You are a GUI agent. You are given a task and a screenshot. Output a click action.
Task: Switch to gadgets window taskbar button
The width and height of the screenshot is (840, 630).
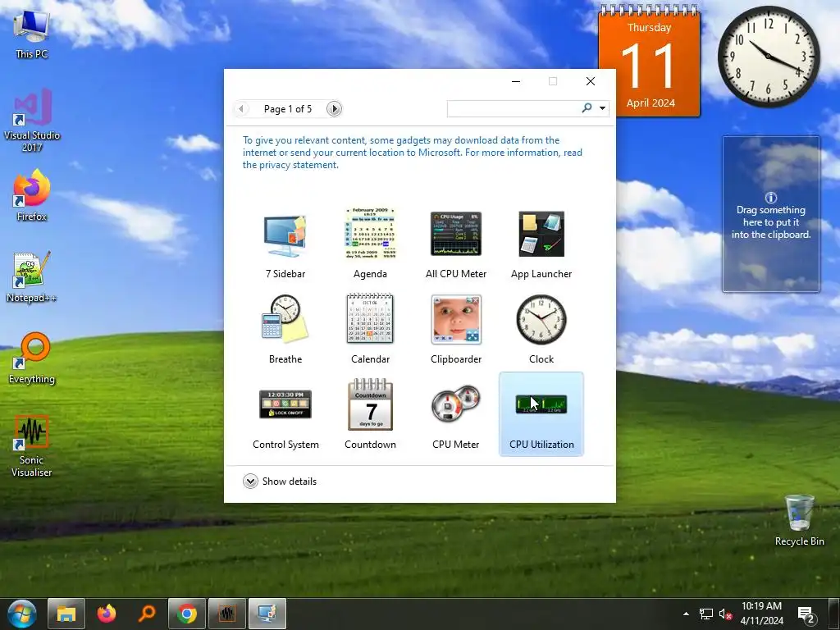point(267,614)
